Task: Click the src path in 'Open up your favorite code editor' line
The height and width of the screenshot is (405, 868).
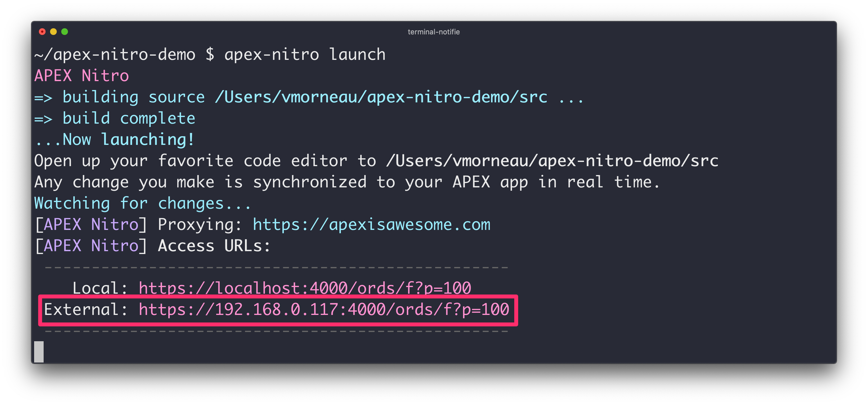Action: 552,161
